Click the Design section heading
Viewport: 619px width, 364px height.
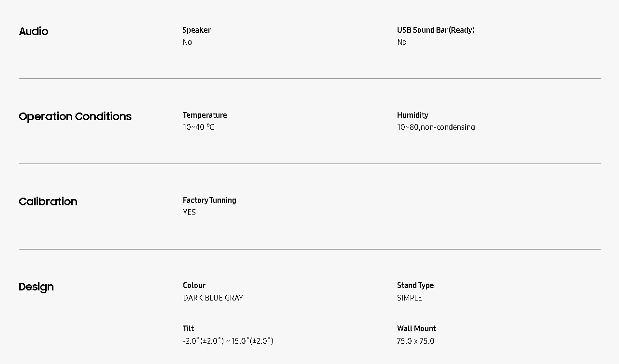[x=36, y=287]
